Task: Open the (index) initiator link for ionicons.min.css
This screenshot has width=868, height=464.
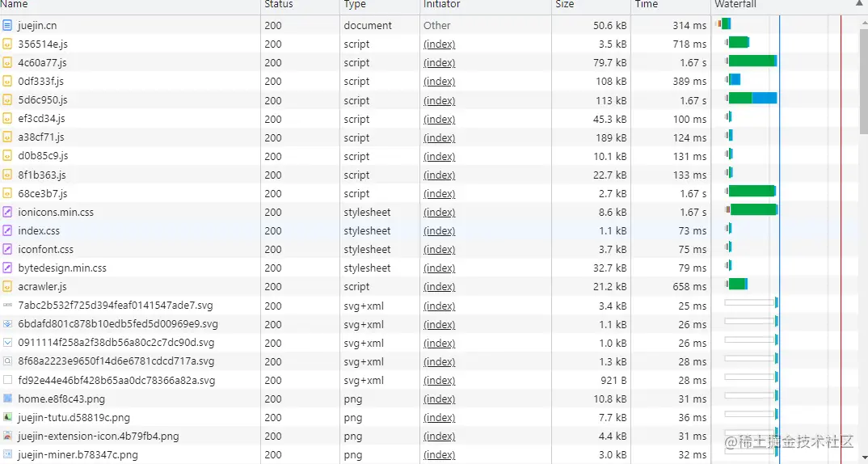Action: click(439, 213)
